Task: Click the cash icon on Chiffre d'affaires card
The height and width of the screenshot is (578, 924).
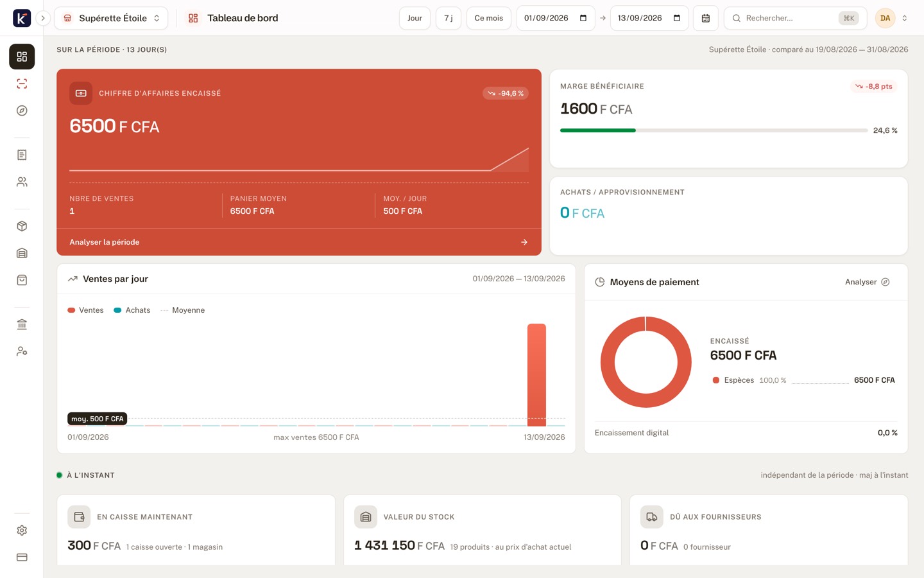Action: 81,93
